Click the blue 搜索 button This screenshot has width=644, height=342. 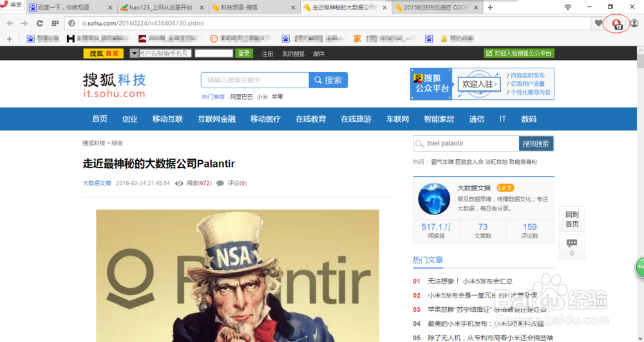(328, 80)
